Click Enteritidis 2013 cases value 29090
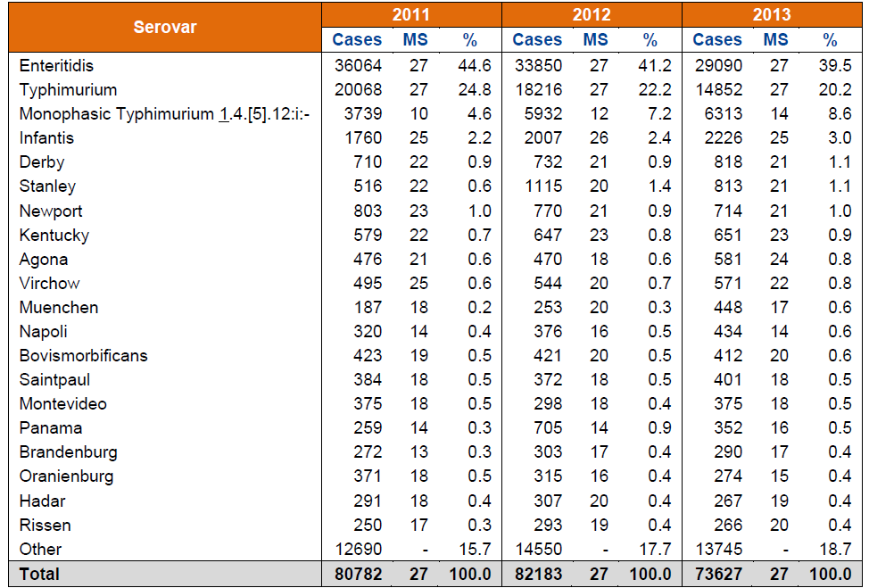This screenshot has width=869, height=588. [x=718, y=65]
